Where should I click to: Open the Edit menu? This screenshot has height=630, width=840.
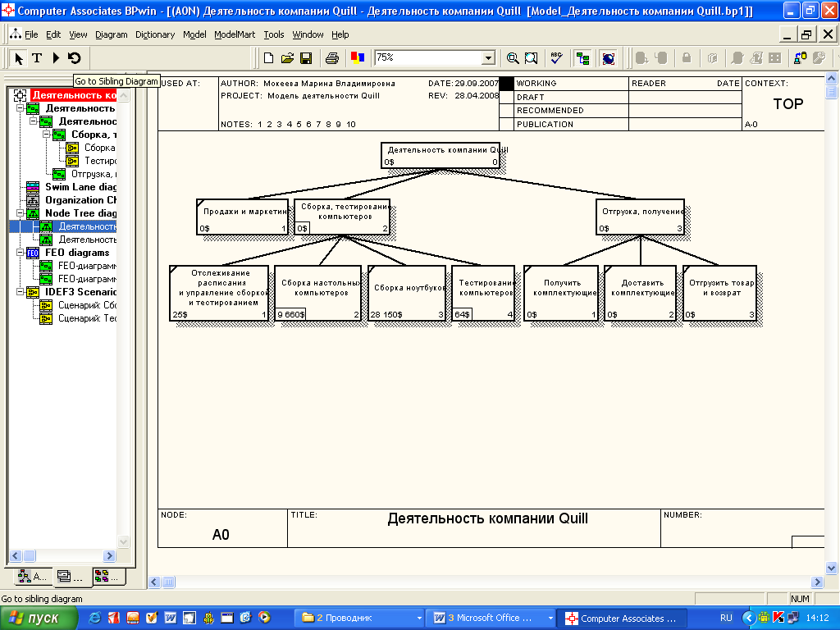point(53,34)
